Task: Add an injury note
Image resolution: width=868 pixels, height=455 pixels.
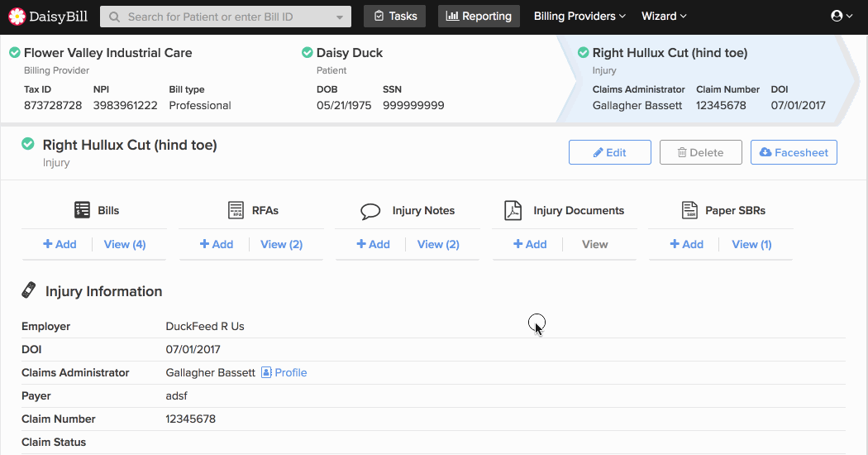Action: pyautogui.click(x=373, y=244)
